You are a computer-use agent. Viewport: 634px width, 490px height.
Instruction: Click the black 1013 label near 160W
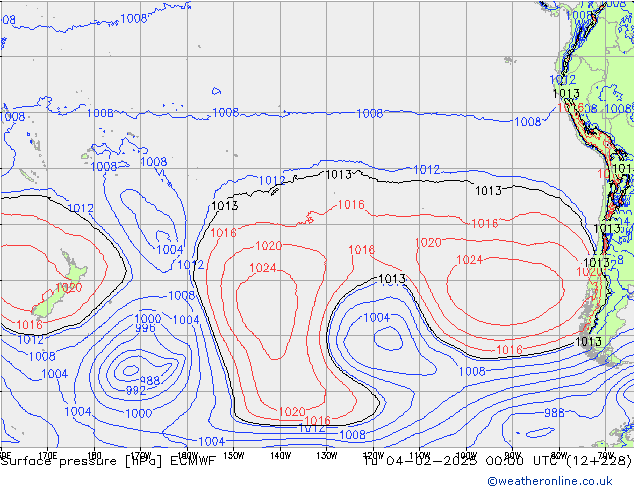[224, 206]
